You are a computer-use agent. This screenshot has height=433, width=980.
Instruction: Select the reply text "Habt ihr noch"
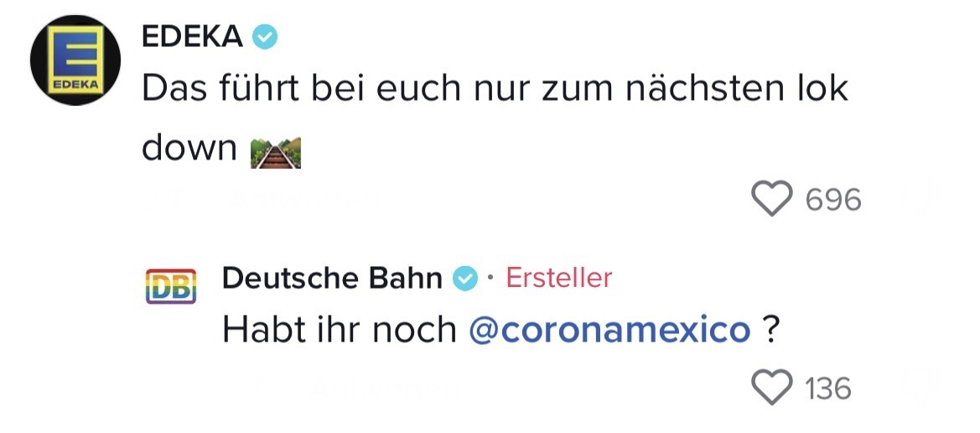coord(338,330)
